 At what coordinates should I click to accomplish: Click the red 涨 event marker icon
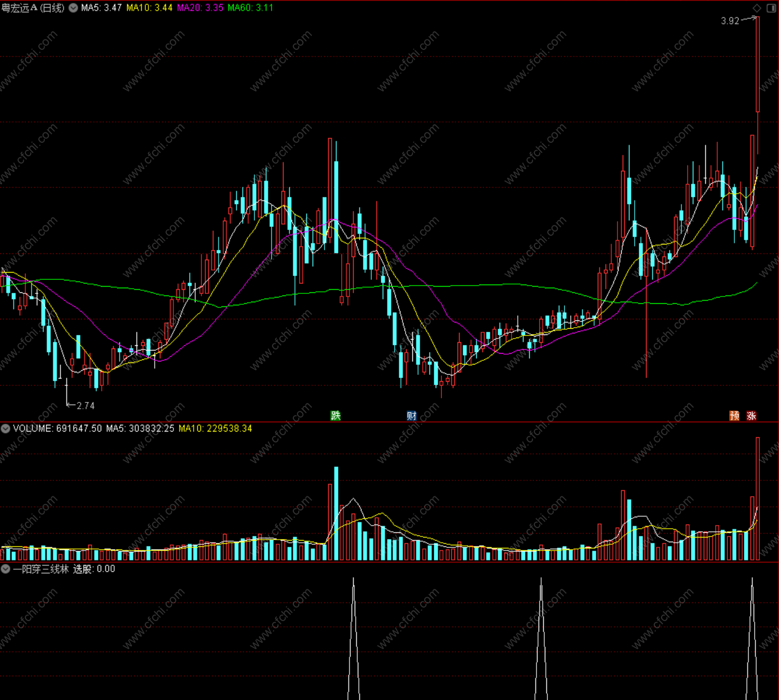tap(751, 415)
